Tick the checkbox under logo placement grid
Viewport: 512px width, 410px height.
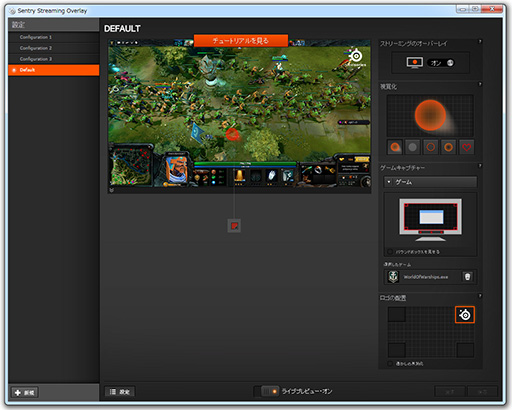pos(390,364)
